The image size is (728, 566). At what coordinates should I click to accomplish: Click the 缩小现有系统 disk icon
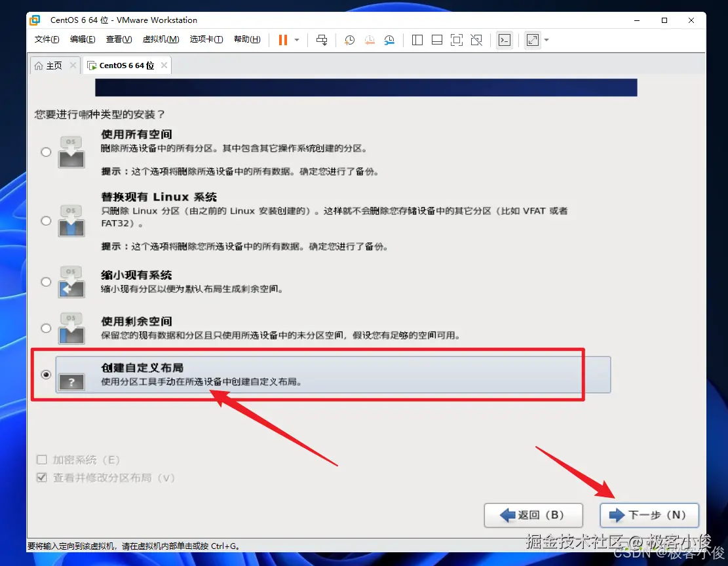[x=71, y=282]
